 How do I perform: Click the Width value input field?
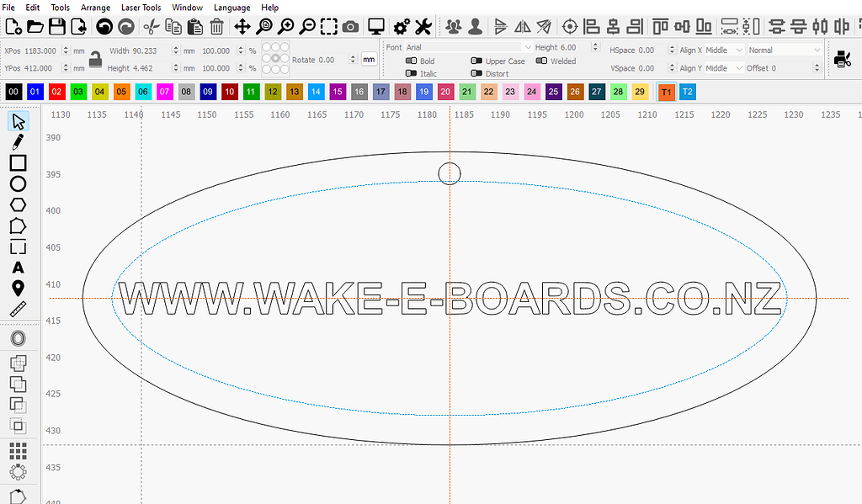(x=152, y=51)
